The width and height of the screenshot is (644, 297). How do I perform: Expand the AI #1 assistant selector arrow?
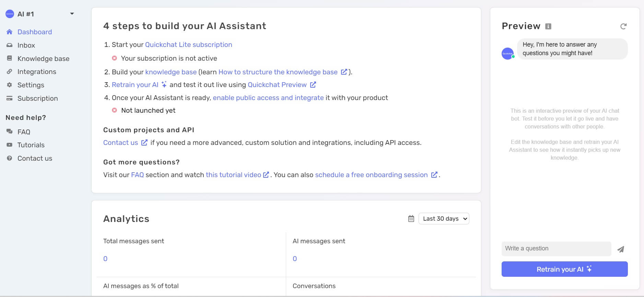(72, 14)
